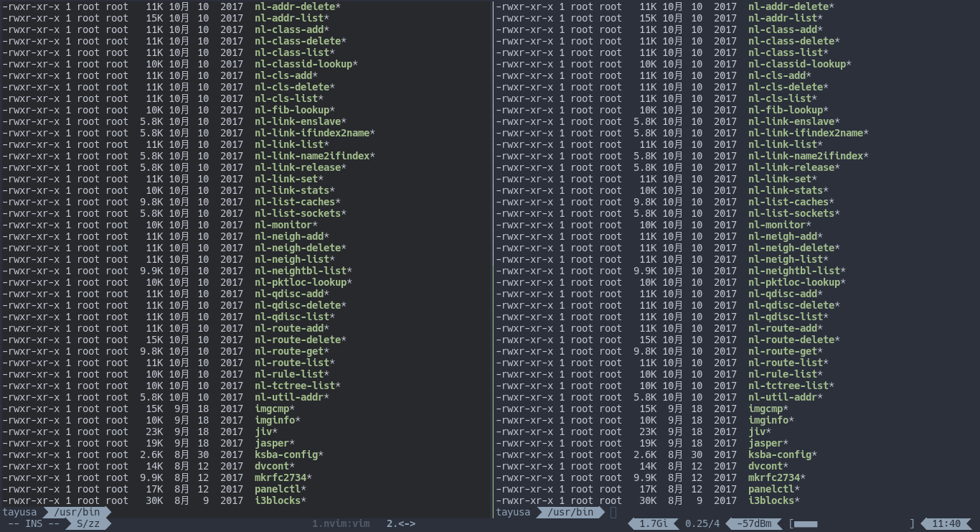Image resolution: width=980 pixels, height=532 pixels.
Task: Click jiv* in the right pane
Action: pyautogui.click(x=760, y=431)
